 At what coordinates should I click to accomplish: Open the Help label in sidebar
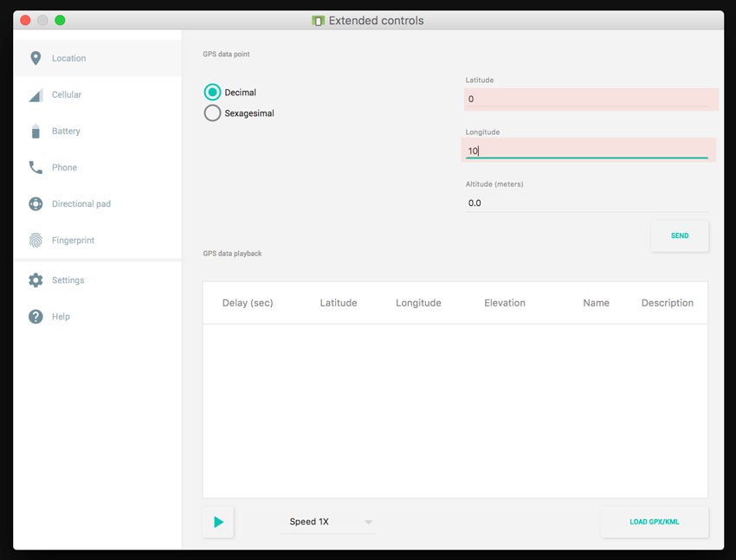[61, 317]
